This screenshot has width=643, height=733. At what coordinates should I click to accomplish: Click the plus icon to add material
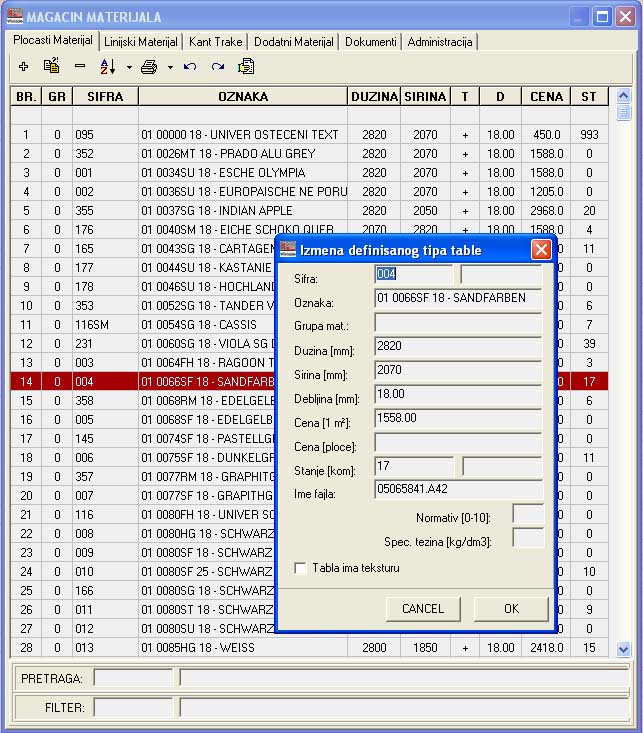(23, 67)
